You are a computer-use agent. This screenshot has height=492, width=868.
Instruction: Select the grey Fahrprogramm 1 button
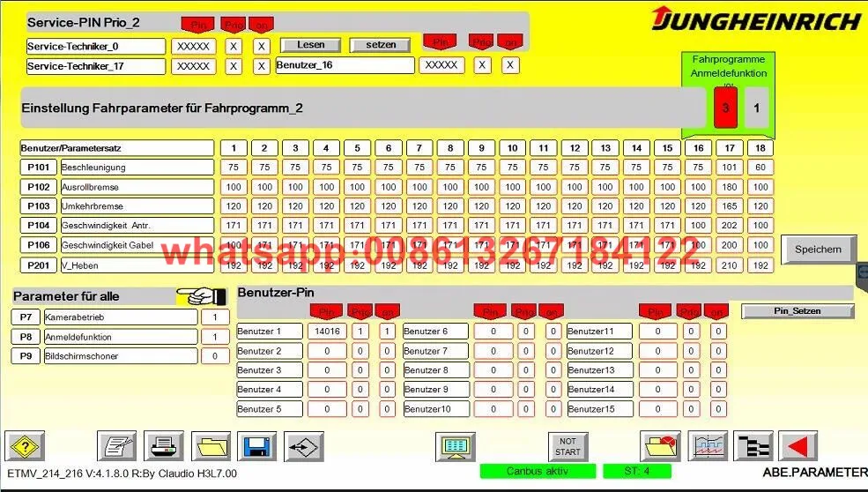point(756,108)
